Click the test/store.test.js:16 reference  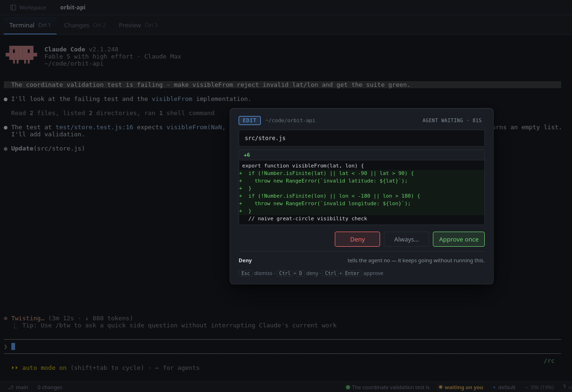click(94, 127)
